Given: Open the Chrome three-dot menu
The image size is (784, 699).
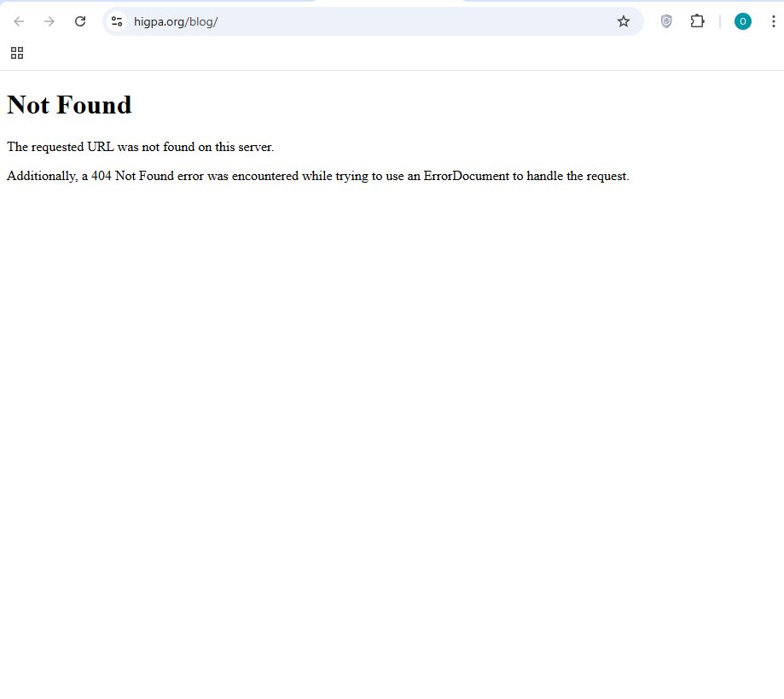Looking at the screenshot, I should 773,21.
